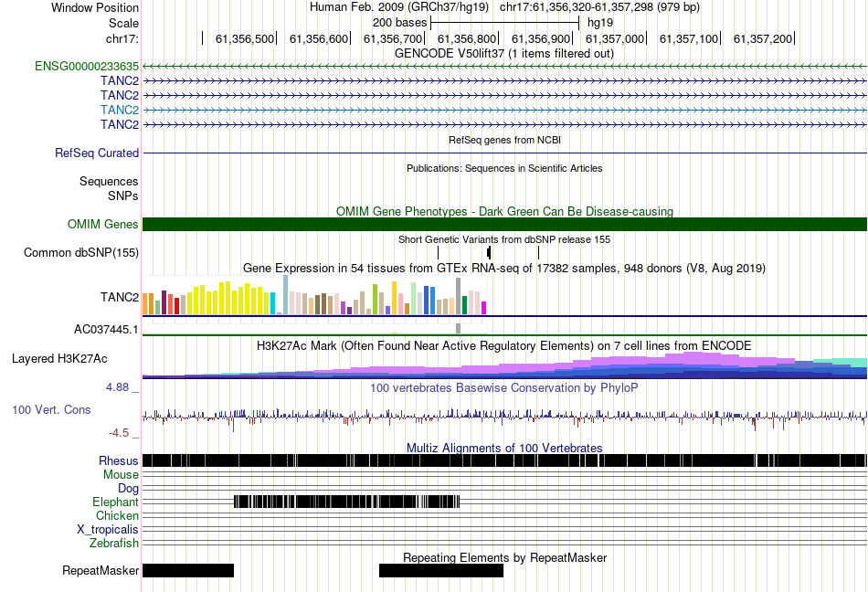Click OMIM Gene Phenotypes track title
The image size is (868, 592).
(505, 211)
